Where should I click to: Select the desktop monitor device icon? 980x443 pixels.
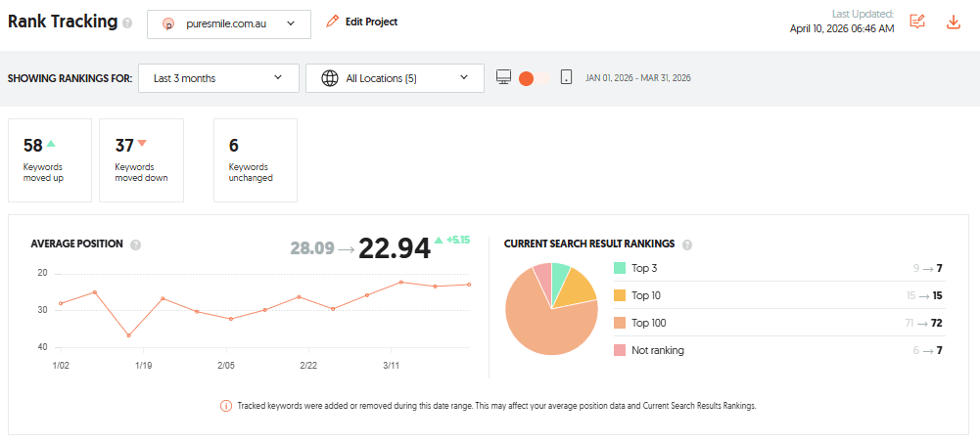[504, 77]
